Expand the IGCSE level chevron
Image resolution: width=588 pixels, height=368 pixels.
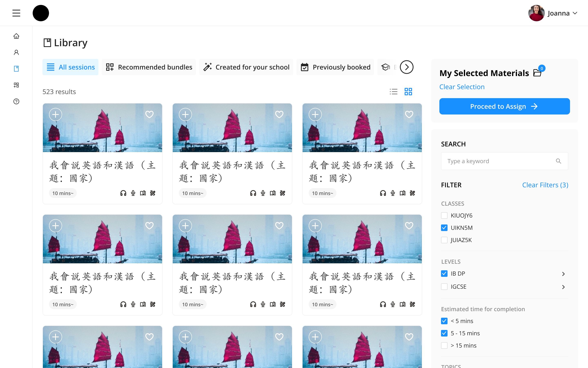tap(563, 287)
